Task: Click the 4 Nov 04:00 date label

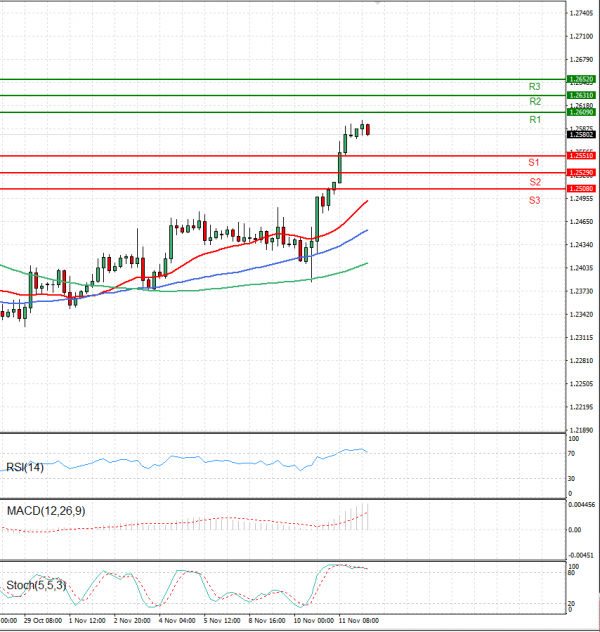Action: click(177, 621)
